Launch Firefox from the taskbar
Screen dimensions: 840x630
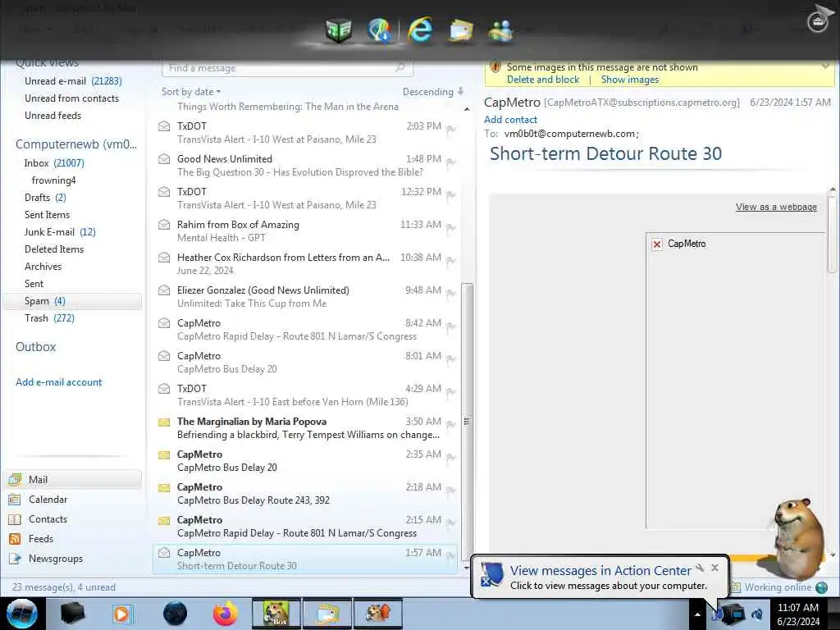point(226,614)
